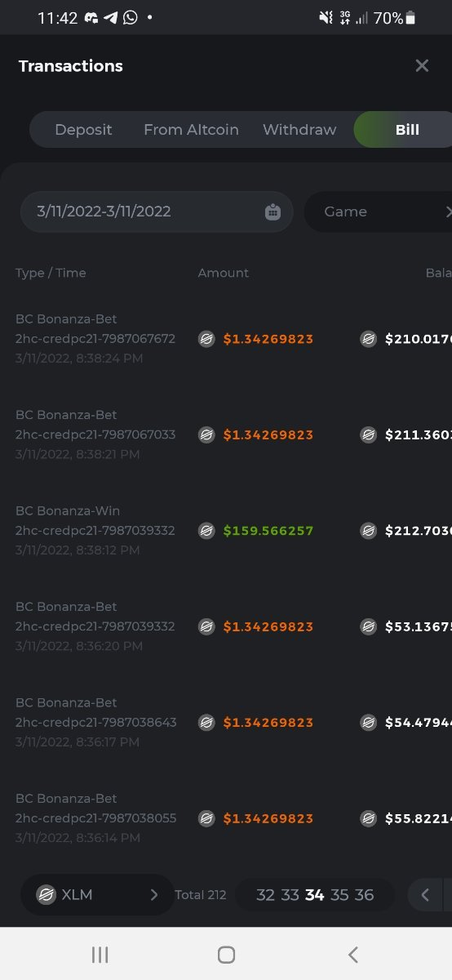Open the Withdraw tab
Image resolution: width=452 pixels, height=980 pixels.
tap(299, 130)
